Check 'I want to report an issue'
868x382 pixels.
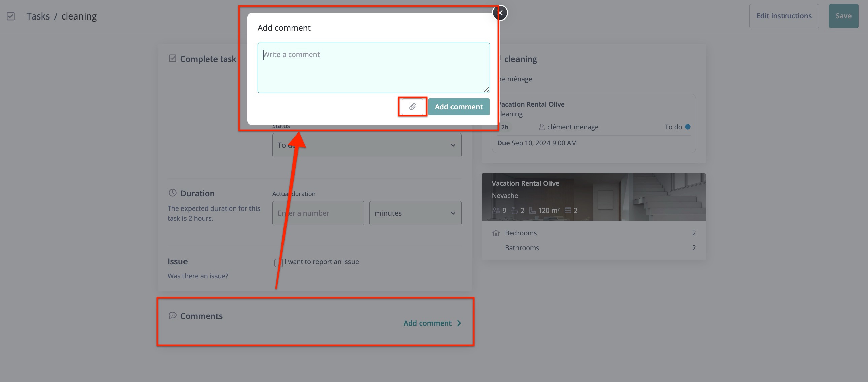click(x=278, y=263)
